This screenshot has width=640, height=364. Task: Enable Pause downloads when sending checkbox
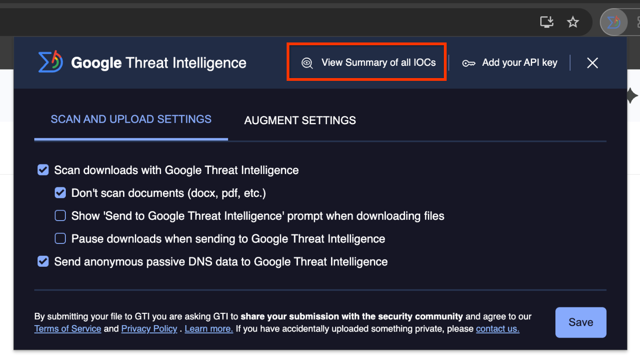60,239
